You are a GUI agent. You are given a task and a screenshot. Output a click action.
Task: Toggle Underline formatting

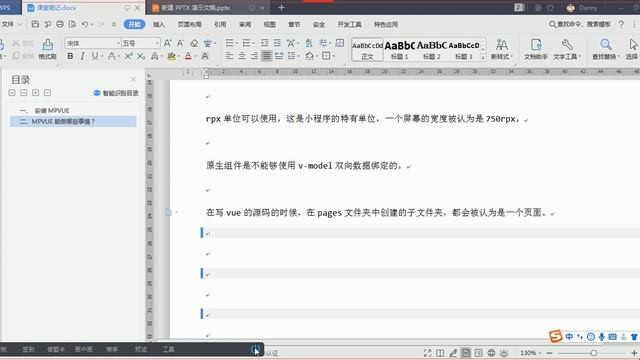pyautogui.click(x=95, y=56)
